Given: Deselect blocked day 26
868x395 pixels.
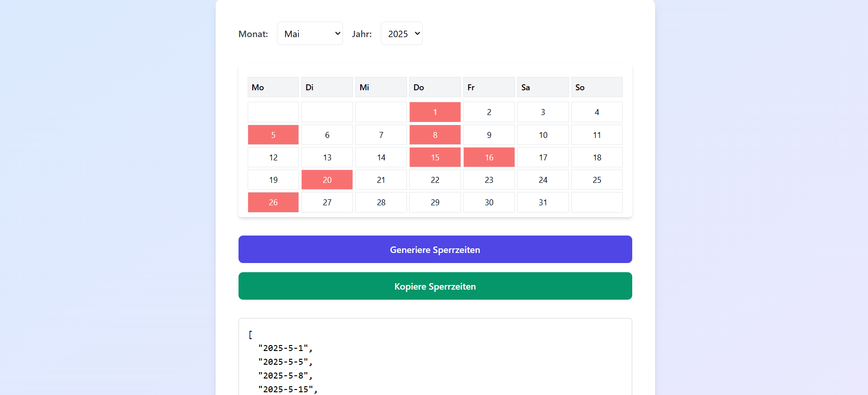Looking at the screenshot, I should [273, 202].
